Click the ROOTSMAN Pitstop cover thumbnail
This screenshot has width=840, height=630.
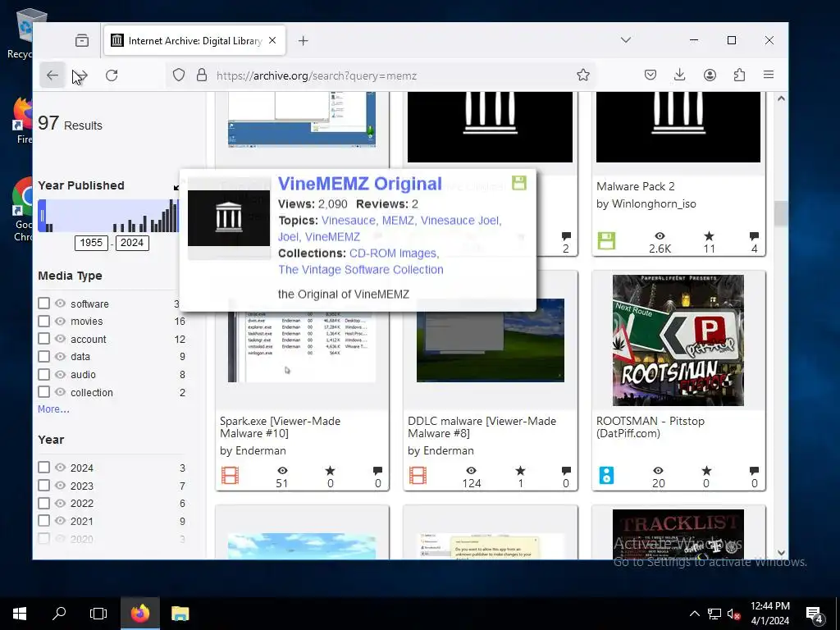[x=678, y=340]
